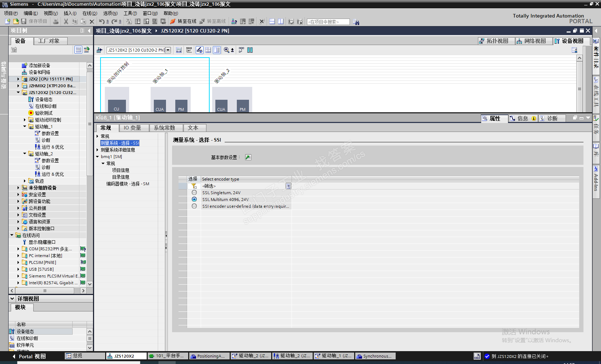The height and width of the screenshot is (364, 601).
Task: Select SSI encoder user-defined radio button
Action: coord(194,206)
